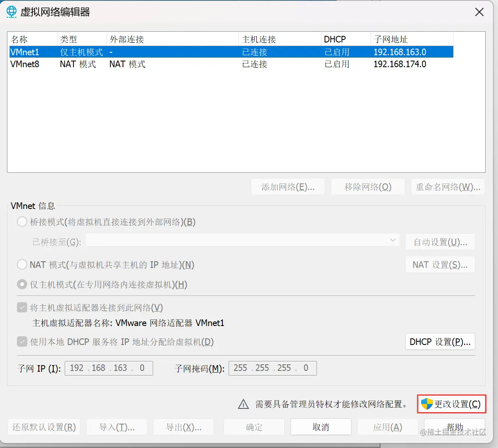Click the 192.168.174.0 subnet address cell
498x448 pixels.
(x=400, y=64)
